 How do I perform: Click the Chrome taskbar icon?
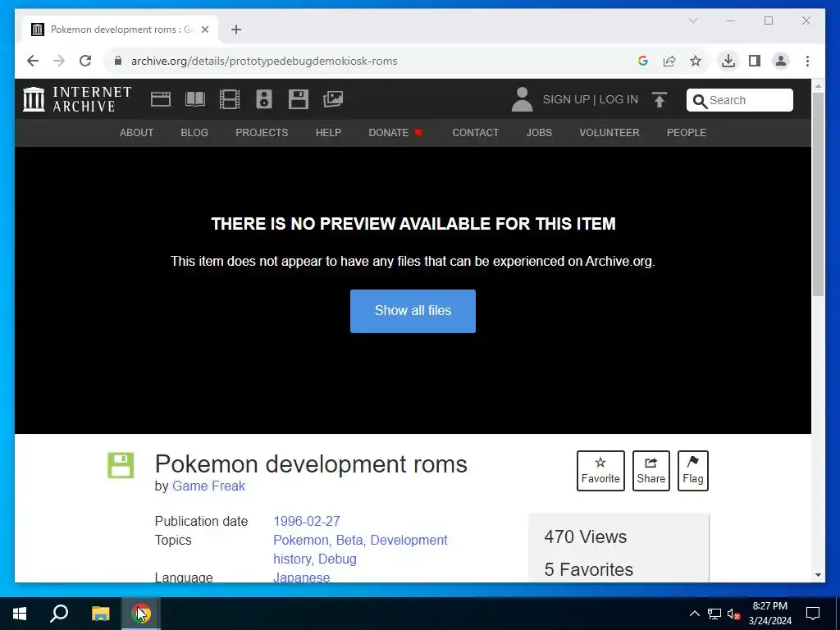click(x=141, y=614)
